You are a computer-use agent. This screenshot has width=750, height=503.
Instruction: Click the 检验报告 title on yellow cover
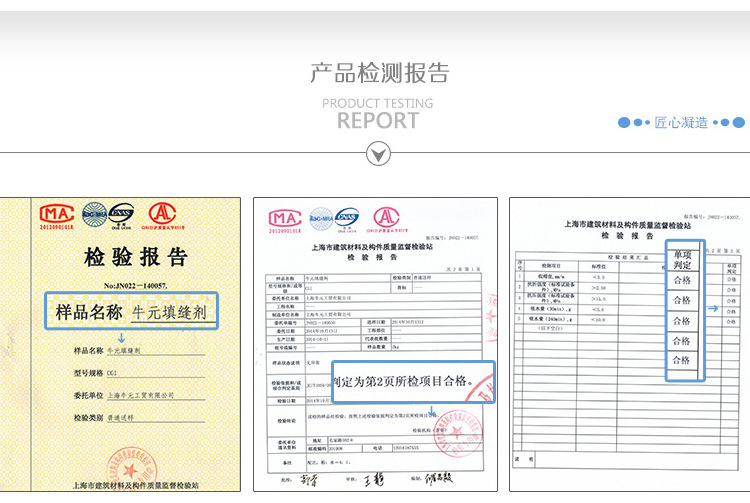[x=136, y=257]
